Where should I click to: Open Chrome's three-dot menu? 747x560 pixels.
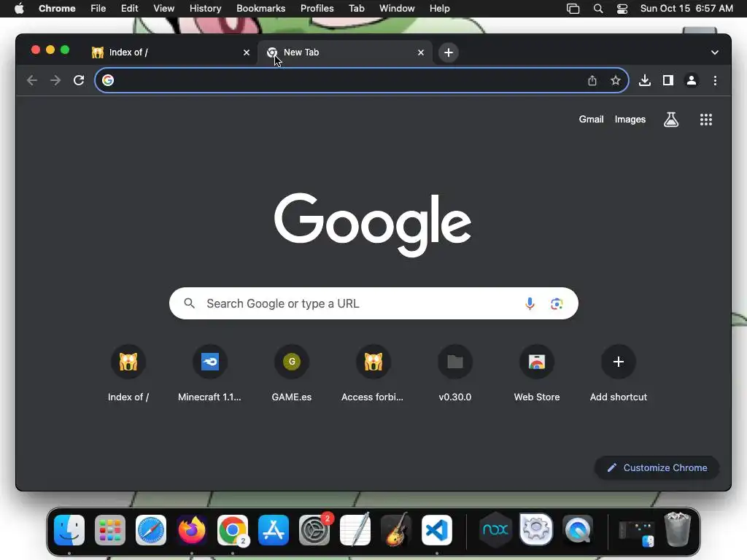click(715, 80)
